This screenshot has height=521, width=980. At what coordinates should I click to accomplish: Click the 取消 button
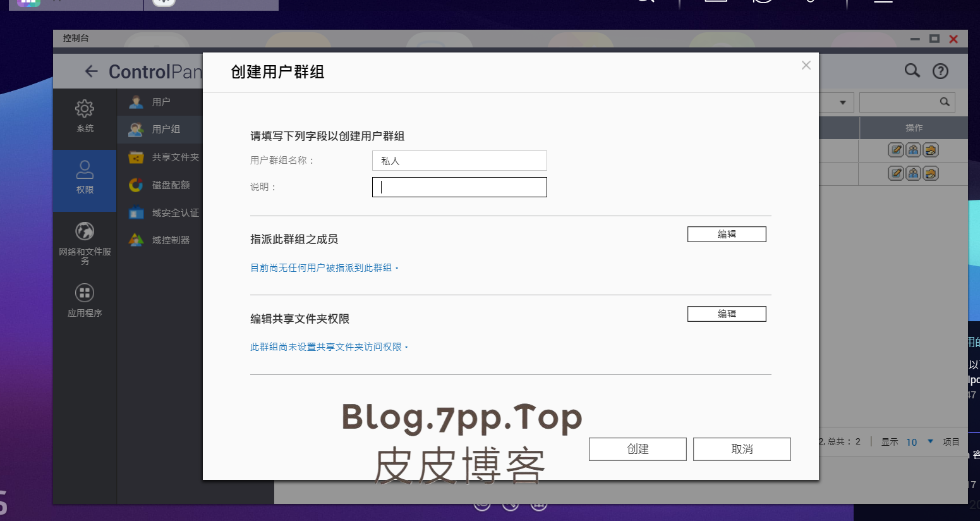(742, 449)
